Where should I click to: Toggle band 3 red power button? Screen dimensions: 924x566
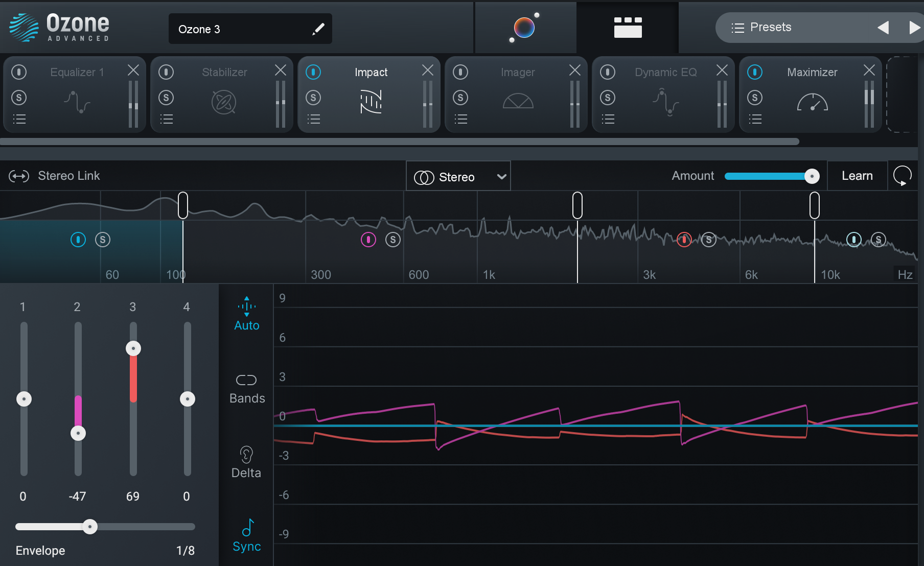point(684,240)
